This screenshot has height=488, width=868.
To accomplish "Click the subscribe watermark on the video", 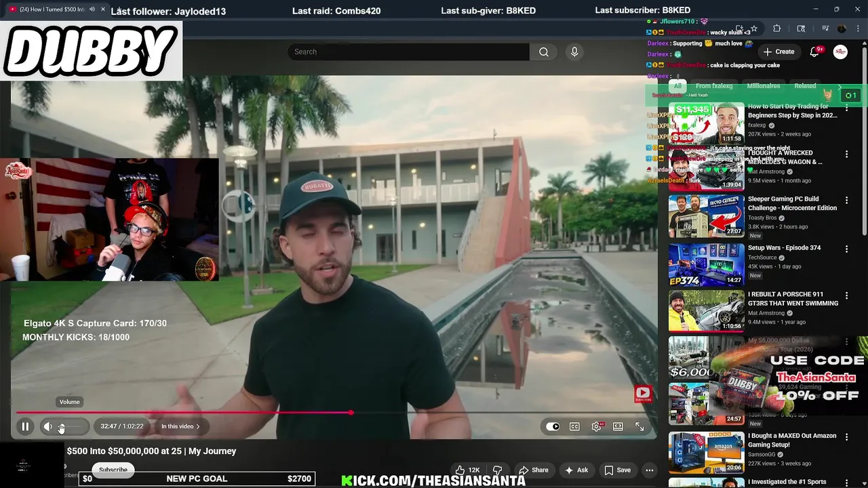I will click(643, 393).
